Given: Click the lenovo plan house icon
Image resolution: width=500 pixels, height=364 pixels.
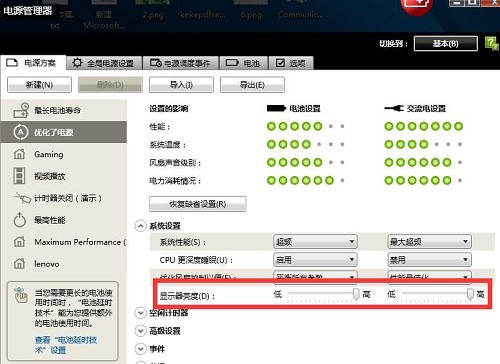Looking at the screenshot, I should click(19, 264).
